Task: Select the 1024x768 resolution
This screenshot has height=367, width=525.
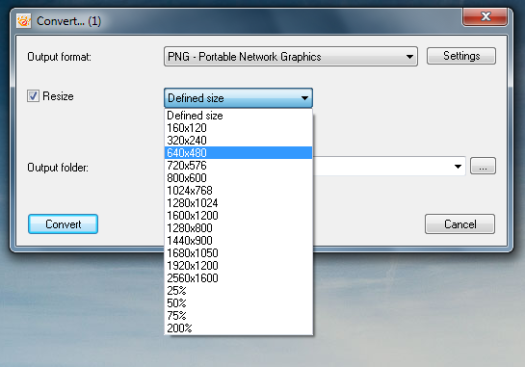Action: [238, 191]
